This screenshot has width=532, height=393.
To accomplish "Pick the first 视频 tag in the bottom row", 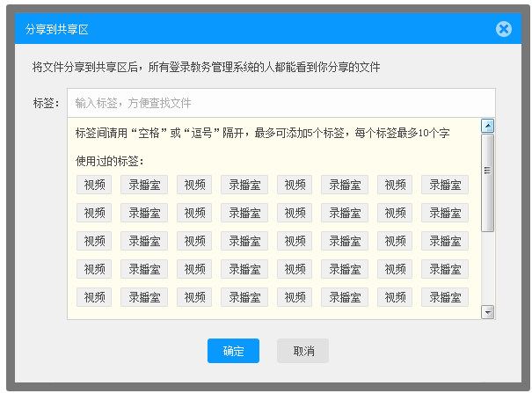I will 94,297.
